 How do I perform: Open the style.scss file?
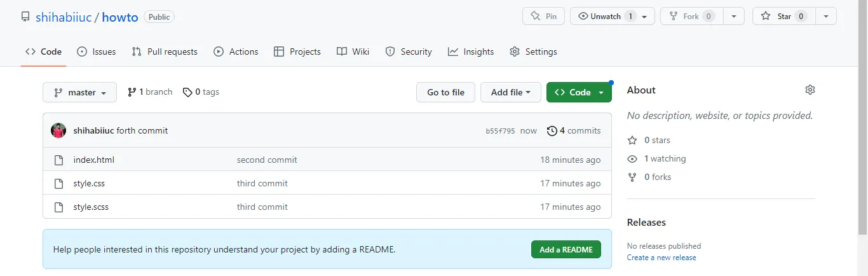(x=91, y=207)
